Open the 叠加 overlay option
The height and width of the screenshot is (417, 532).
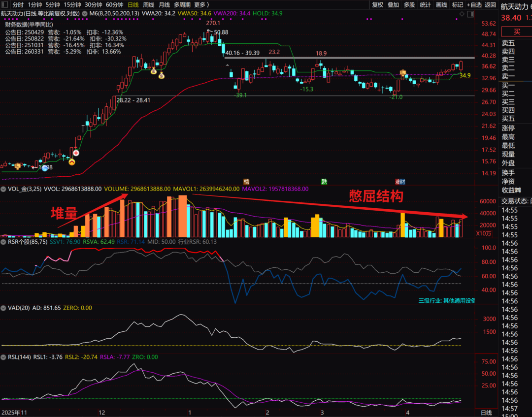(x=393, y=5)
